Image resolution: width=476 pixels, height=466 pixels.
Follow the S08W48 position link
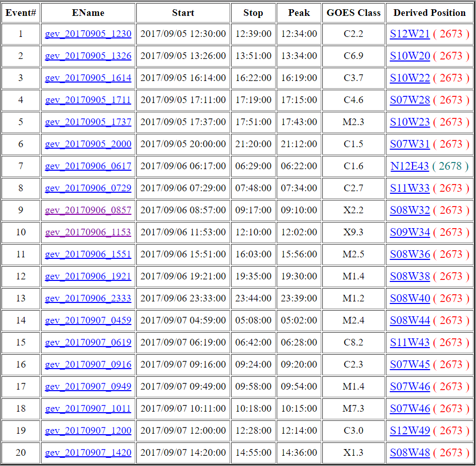coord(410,452)
